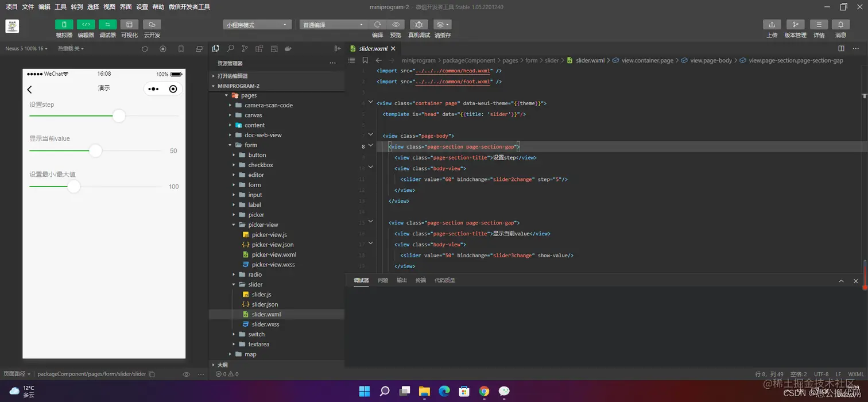Open the Windows Start button in the taskbar
This screenshot has height=402, width=868.
tap(365, 392)
